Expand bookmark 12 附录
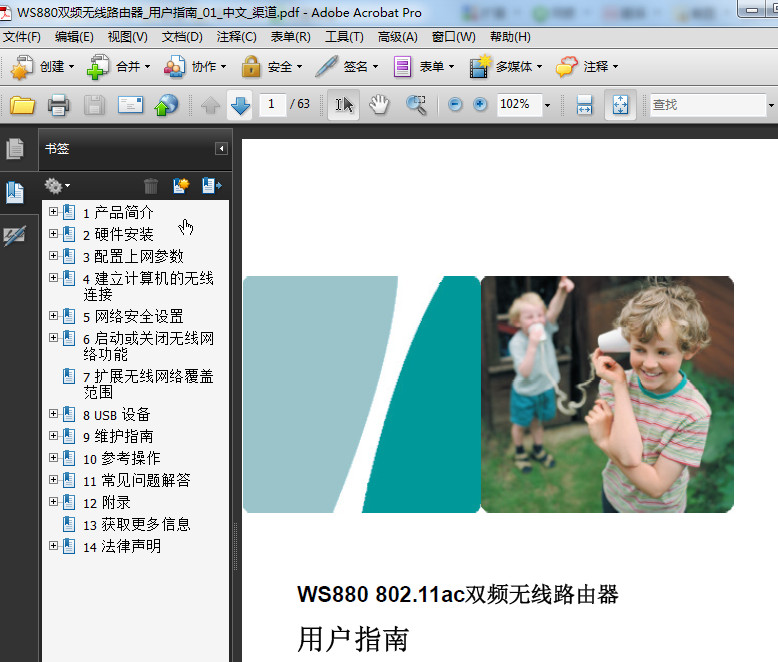 click(53, 501)
